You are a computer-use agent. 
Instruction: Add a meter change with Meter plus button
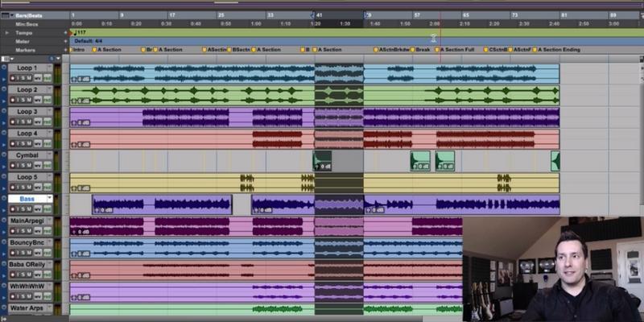tap(65, 41)
